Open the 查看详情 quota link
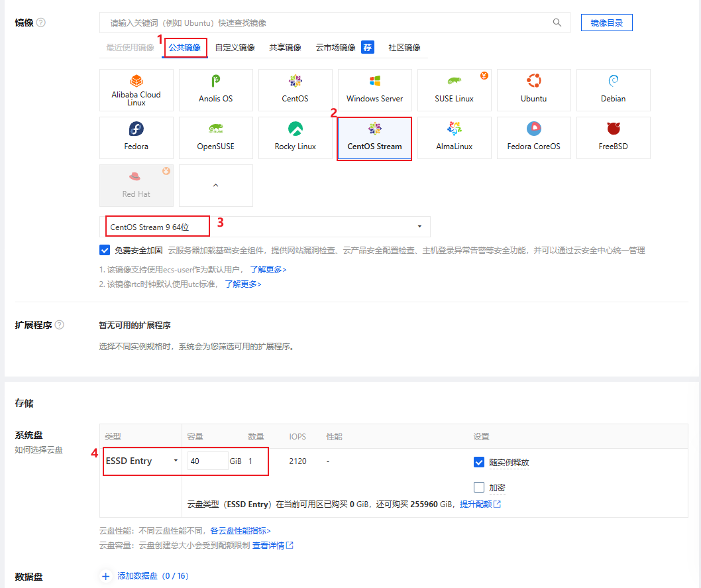 (273, 546)
